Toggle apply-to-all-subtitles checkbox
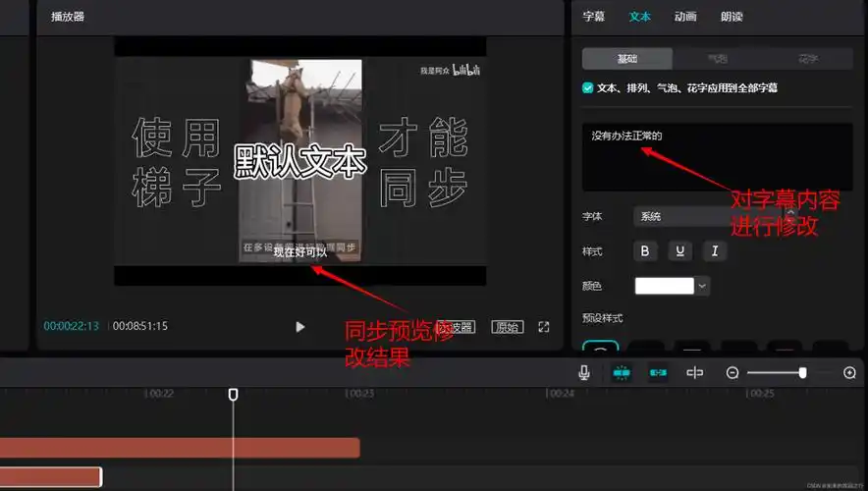 coord(588,87)
